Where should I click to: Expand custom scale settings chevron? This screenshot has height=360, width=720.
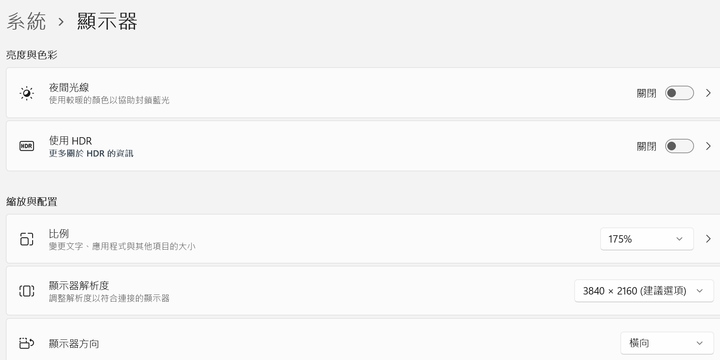point(708,239)
